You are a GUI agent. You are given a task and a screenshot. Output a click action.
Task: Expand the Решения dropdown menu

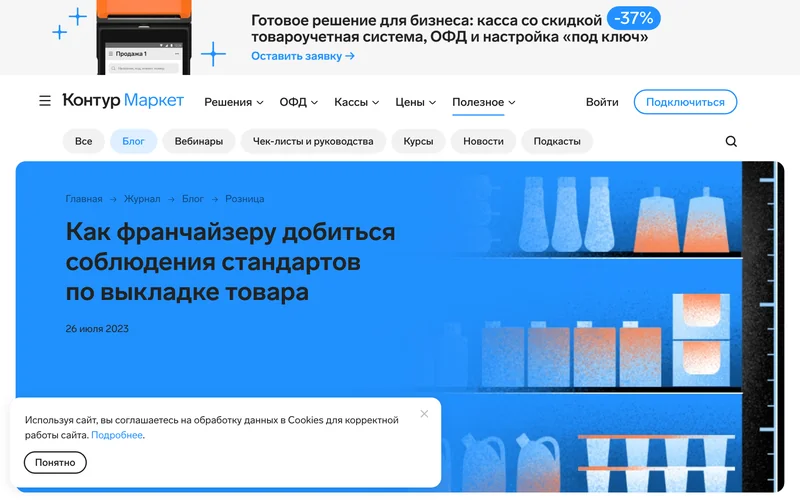[234, 102]
